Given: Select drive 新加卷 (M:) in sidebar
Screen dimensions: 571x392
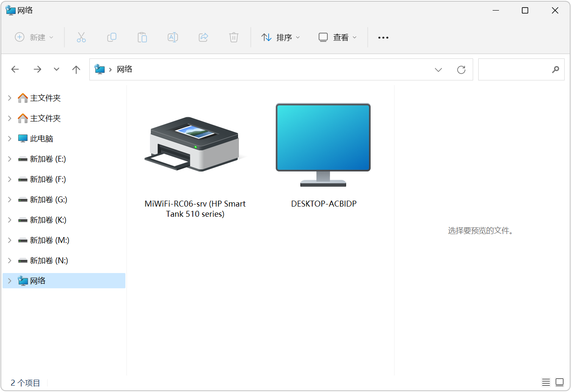Looking at the screenshot, I should pyautogui.click(x=64, y=240).
